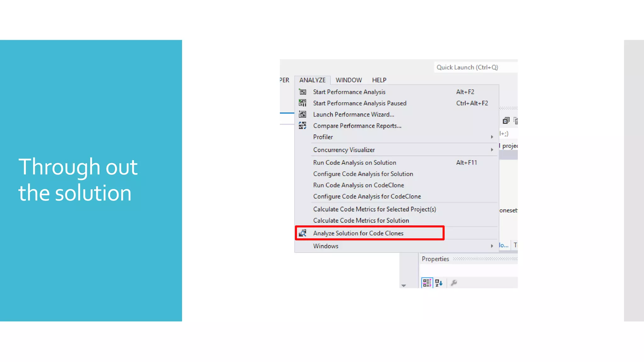Click Launch Performance Wizard icon

point(303,114)
